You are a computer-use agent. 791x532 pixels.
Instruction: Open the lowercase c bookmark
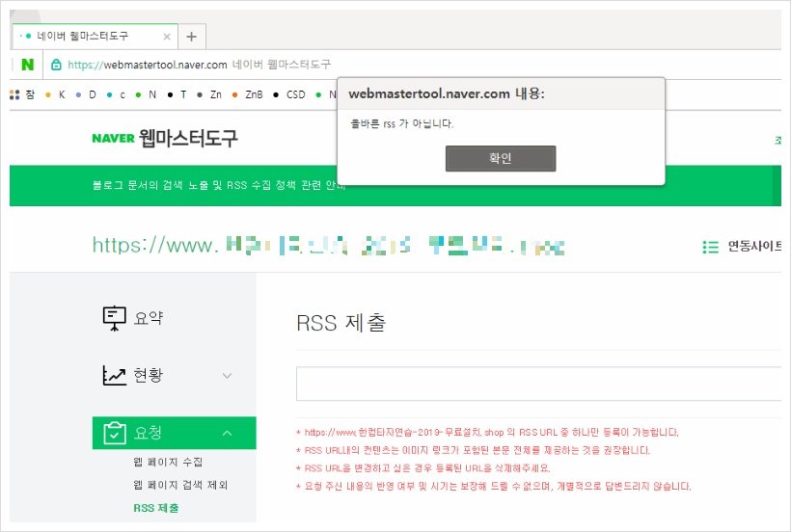tap(116, 94)
